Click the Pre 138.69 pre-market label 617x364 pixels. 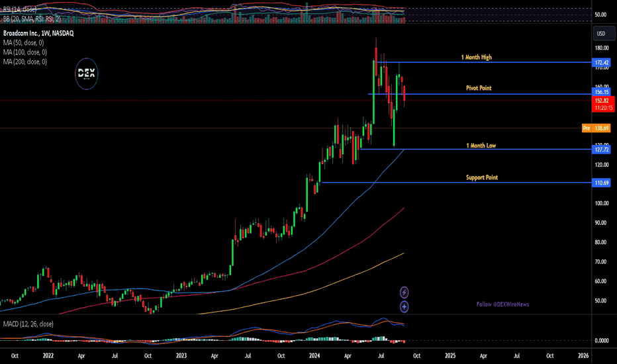coord(596,128)
